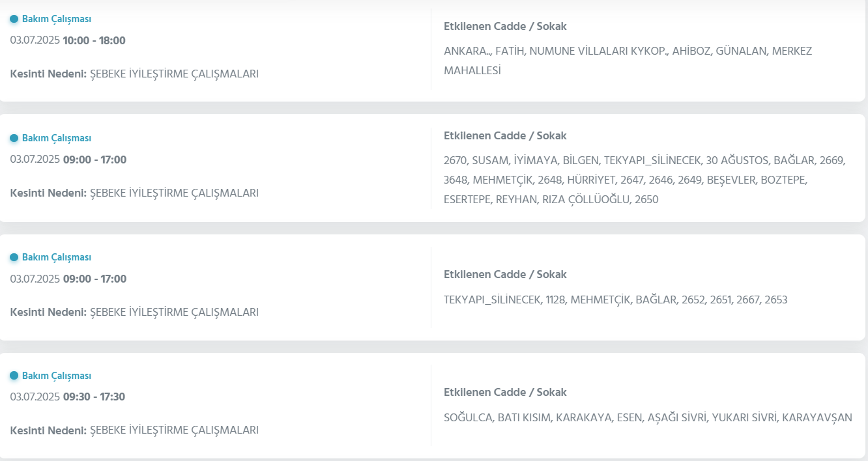Screen dimensions: 868x461
Task: Select the Bakım Çalışması label above 10:00 - 18:00
Action: point(57,19)
